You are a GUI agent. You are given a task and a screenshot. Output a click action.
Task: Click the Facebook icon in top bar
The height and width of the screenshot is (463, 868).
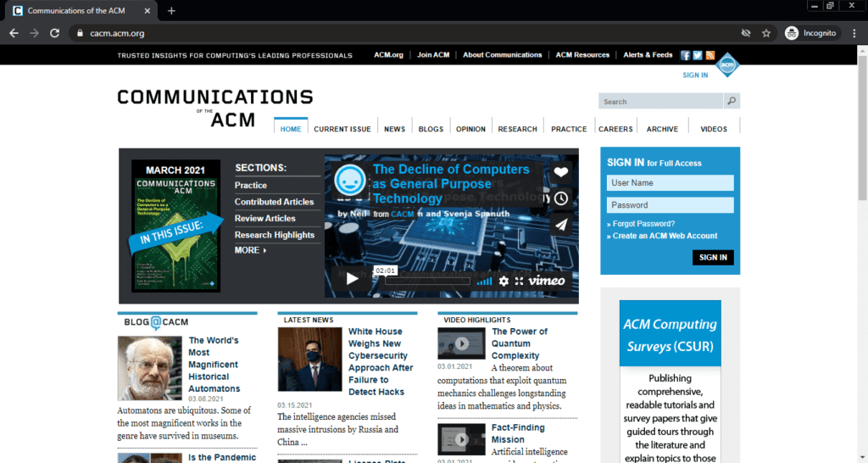point(685,55)
